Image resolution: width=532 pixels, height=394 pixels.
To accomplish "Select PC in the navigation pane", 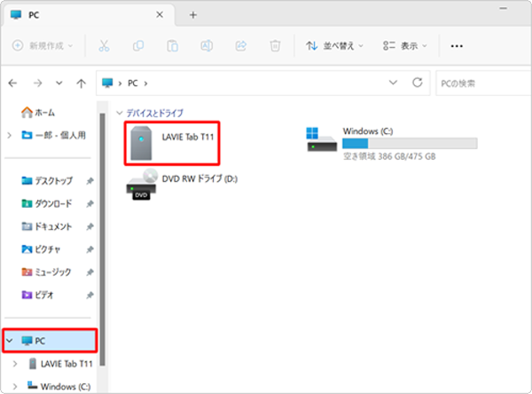I will pos(50,341).
